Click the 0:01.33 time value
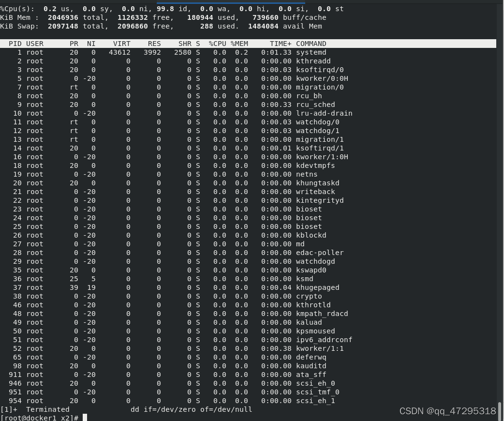 click(x=276, y=52)
